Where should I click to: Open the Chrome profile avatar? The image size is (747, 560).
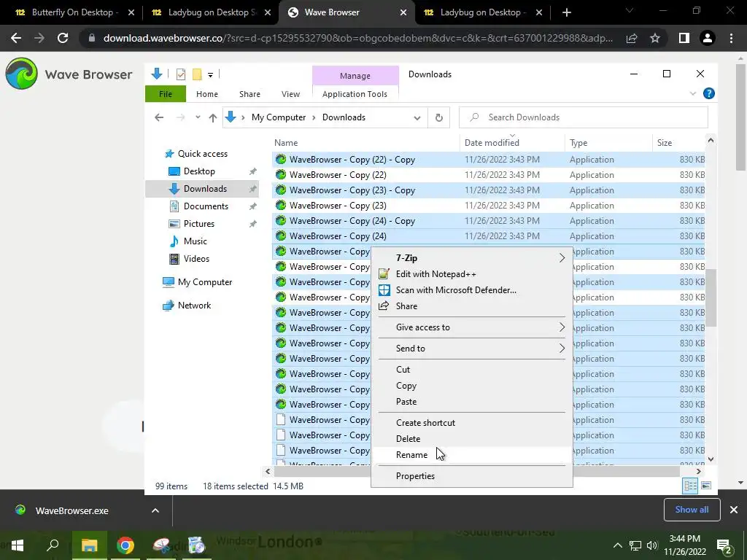pyautogui.click(x=708, y=38)
